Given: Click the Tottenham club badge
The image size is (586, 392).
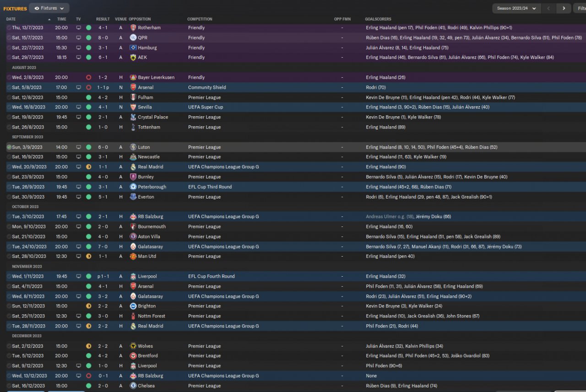Looking at the screenshot, I should click(133, 127).
